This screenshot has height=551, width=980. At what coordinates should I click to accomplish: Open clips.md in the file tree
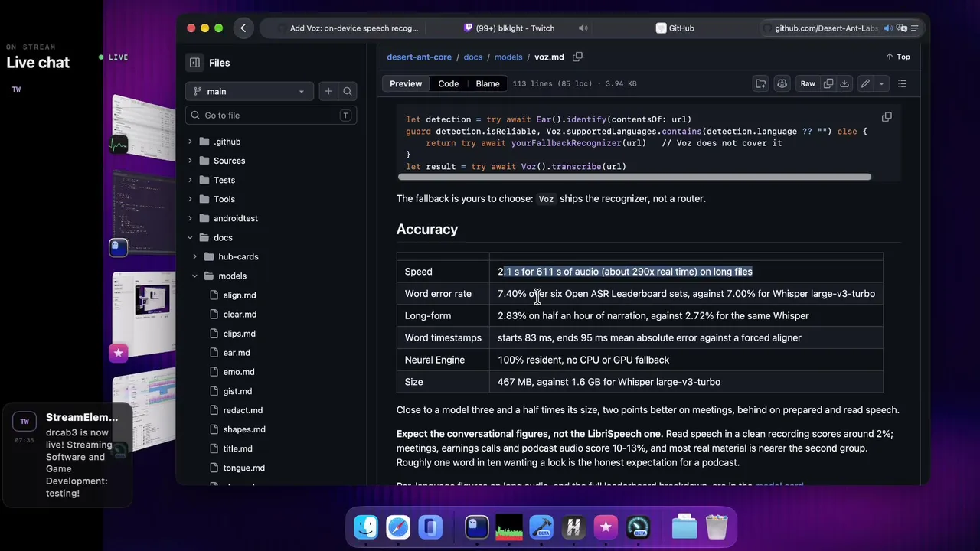[240, 334]
